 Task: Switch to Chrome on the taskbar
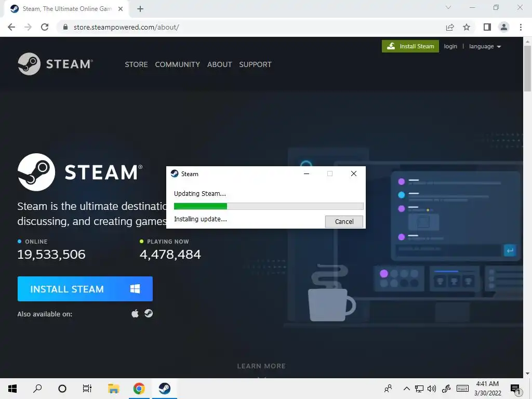click(139, 389)
